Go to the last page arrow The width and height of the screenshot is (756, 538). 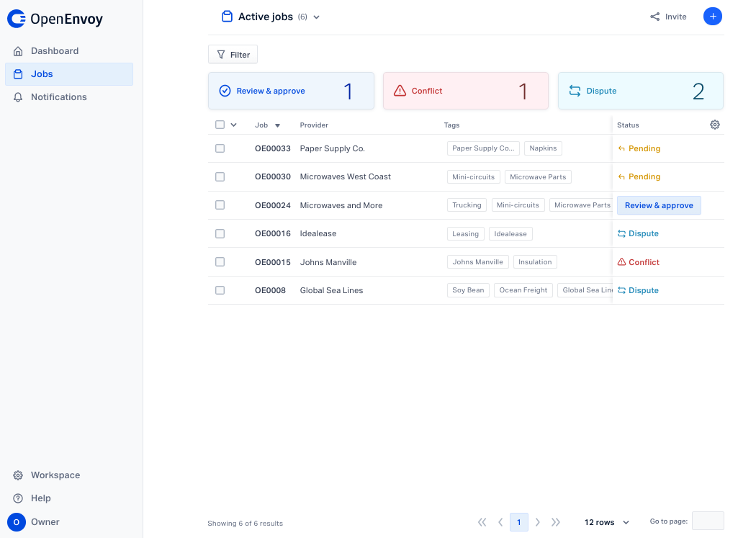click(x=556, y=522)
